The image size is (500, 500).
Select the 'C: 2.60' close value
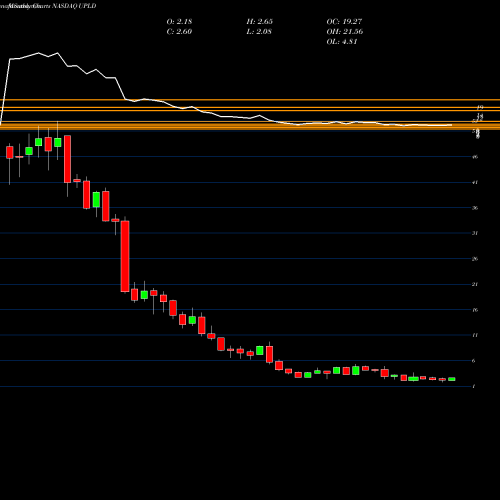coord(179,31)
